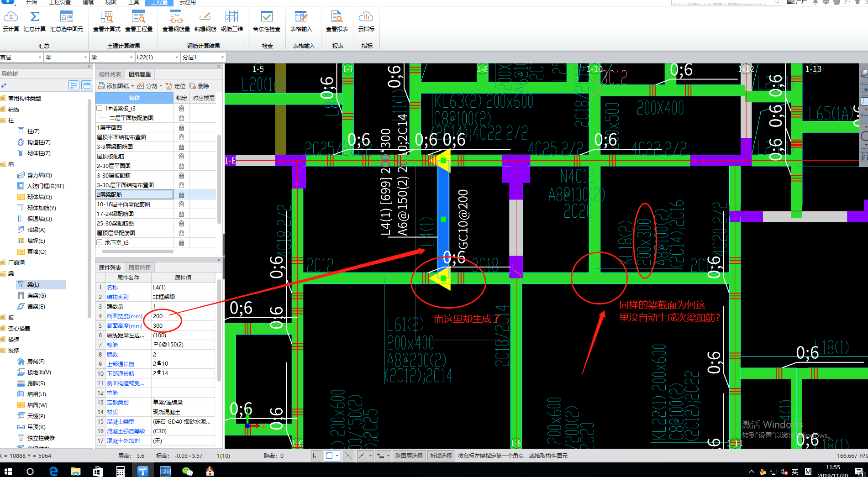Open 查看报表 report viewer

tap(337, 21)
